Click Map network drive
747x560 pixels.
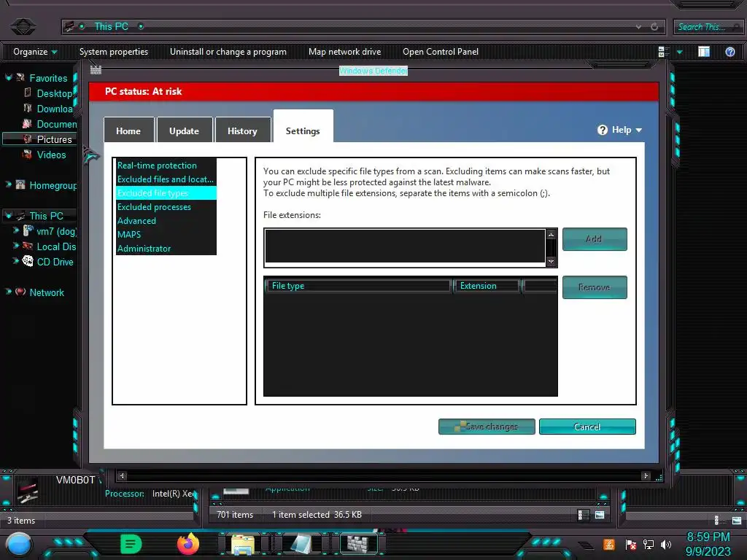(x=344, y=52)
